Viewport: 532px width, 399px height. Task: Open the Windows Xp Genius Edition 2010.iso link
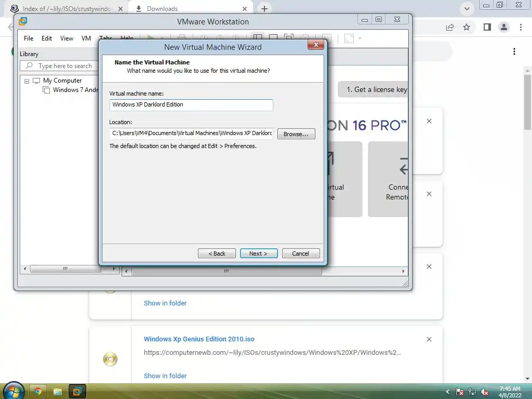[199, 339]
